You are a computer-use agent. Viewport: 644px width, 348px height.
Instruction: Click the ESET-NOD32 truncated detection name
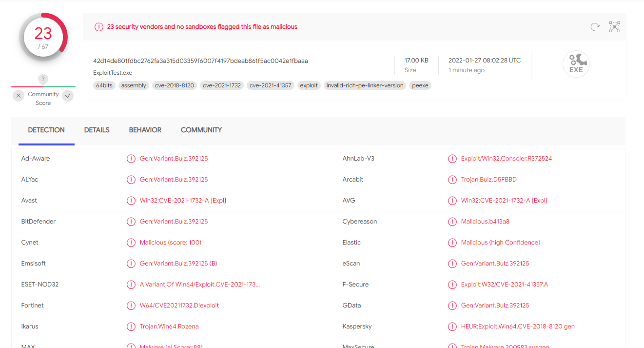[200, 285]
